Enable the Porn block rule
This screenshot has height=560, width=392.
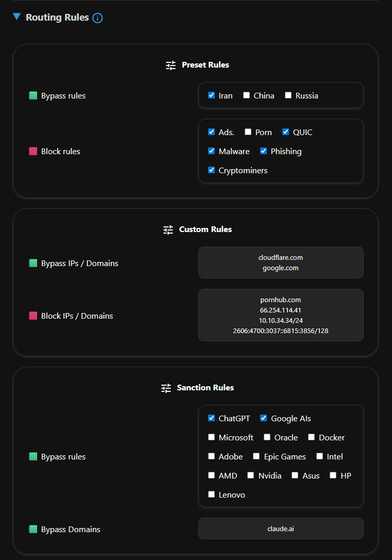[248, 131]
